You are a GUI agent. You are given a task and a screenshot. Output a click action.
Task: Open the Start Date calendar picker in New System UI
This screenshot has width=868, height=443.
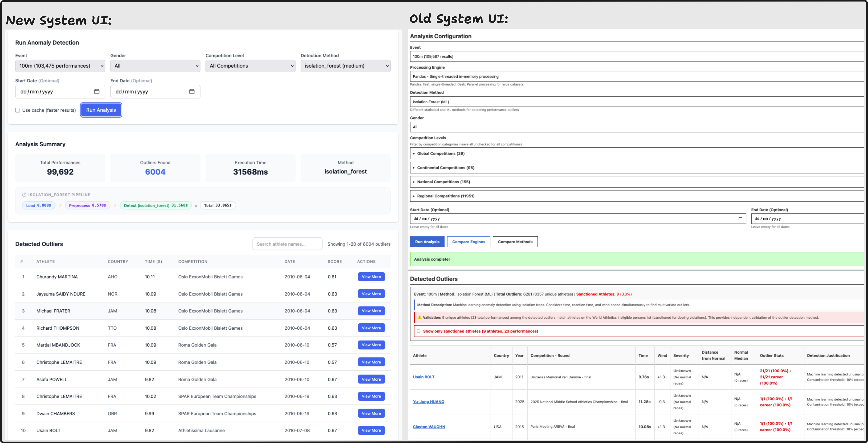pyautogui.click(x=97, y=91)
